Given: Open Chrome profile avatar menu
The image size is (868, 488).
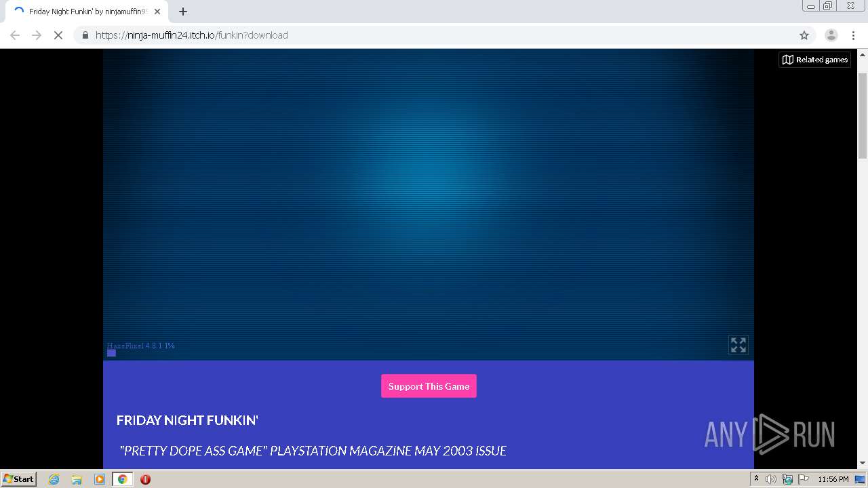Looking at the screenshot, I should click(x=831, y=35).
